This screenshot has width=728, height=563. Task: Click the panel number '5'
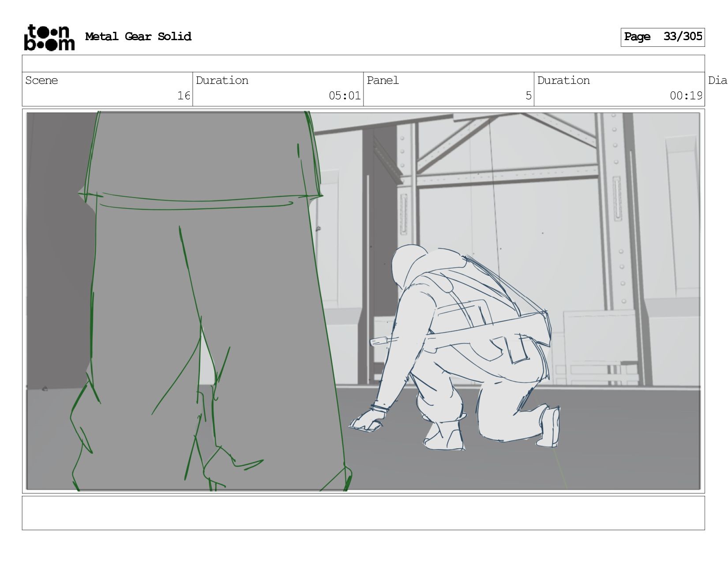[x=529, y=96]
